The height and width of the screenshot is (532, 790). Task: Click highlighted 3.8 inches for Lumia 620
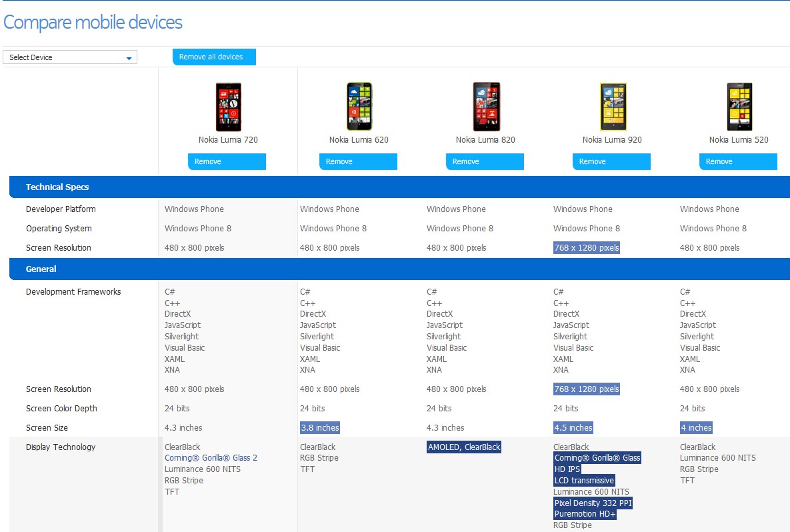[320, 428]
